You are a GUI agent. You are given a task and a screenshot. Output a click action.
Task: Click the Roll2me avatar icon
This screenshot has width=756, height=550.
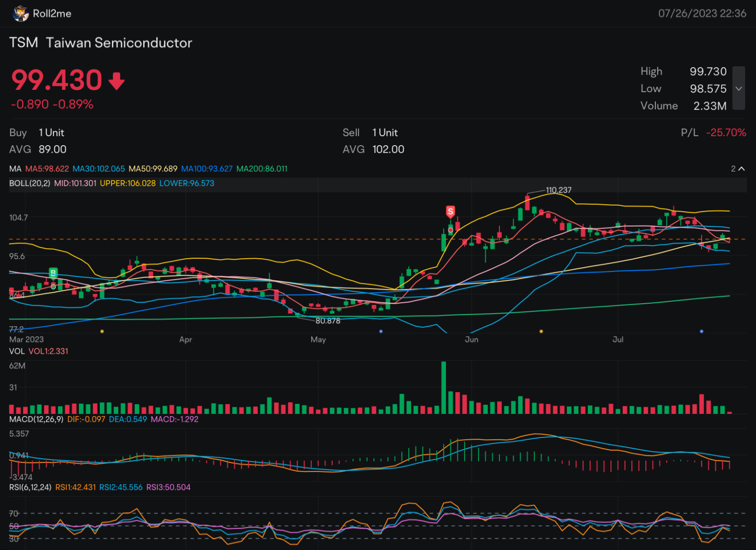(x=20, y=13)
